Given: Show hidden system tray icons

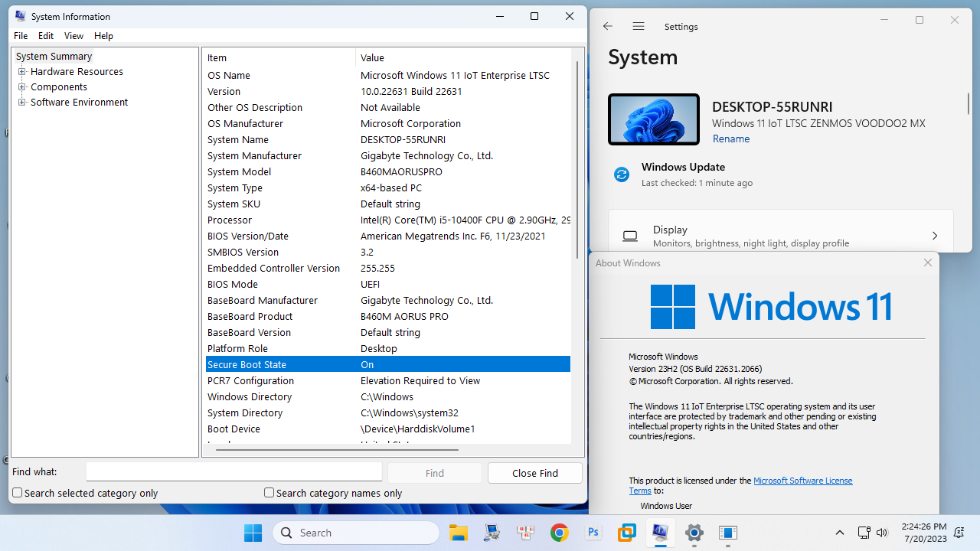Looking at the screenshot, I should (x=840, y=533).
